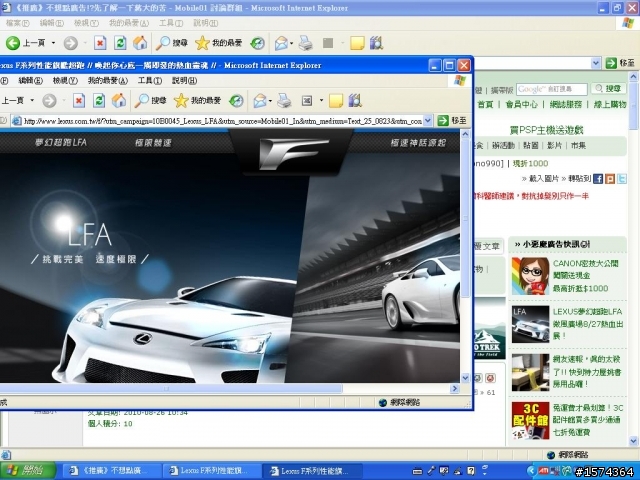Open 檔案(F) menu in back Mobile01 window
The width and height of the screenshot is (640, 480).
tap(18, 23)
